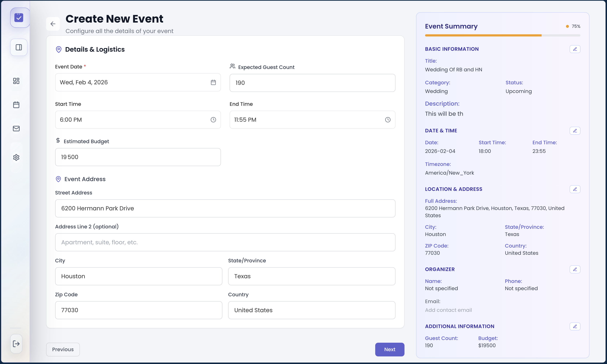607x364 pixels.
Task: Click the logout icon in sidebar
Action: pyautogui.click(x=16, y=344)
